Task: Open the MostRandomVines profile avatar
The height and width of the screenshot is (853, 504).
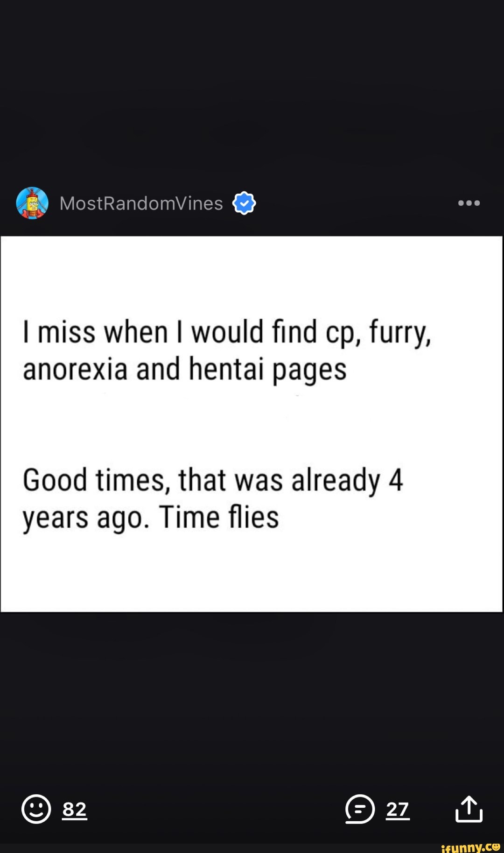Action: pos(32,203)
